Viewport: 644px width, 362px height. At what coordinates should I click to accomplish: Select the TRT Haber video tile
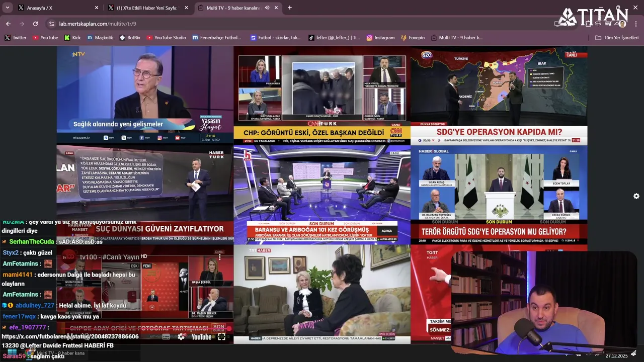pos(322,294)
